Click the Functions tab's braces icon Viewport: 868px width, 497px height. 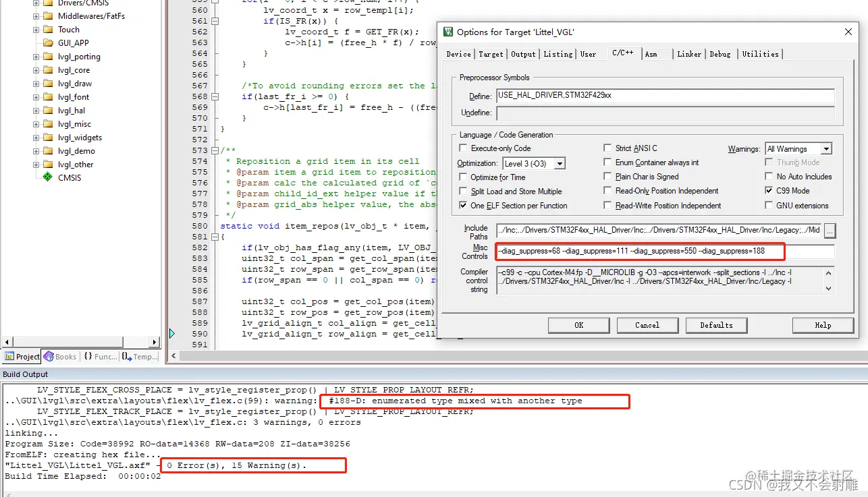click(x=88, y=357)
